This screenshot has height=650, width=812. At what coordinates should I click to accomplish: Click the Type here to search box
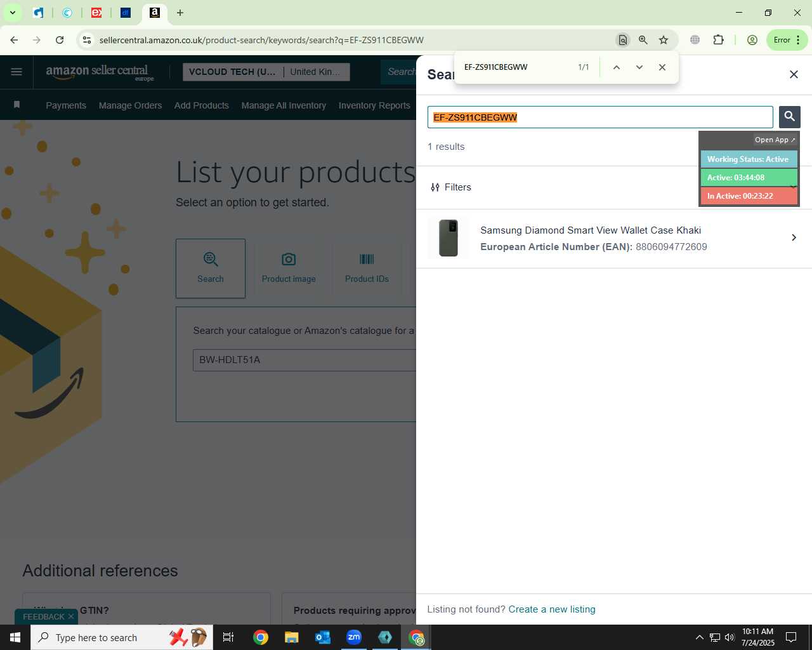pyautogui.click(x=122, y=637)
